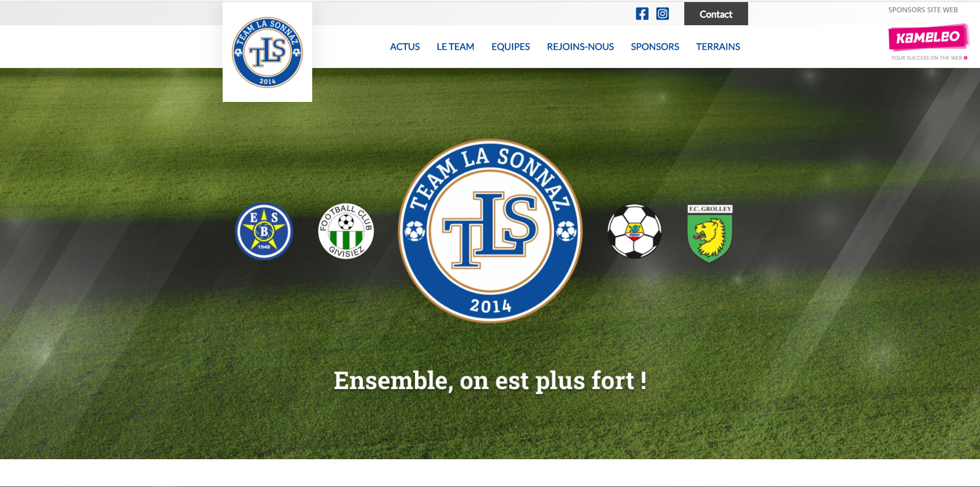Open the Instagram icon link
Screen dimensions: 980x487
(663, 14)
